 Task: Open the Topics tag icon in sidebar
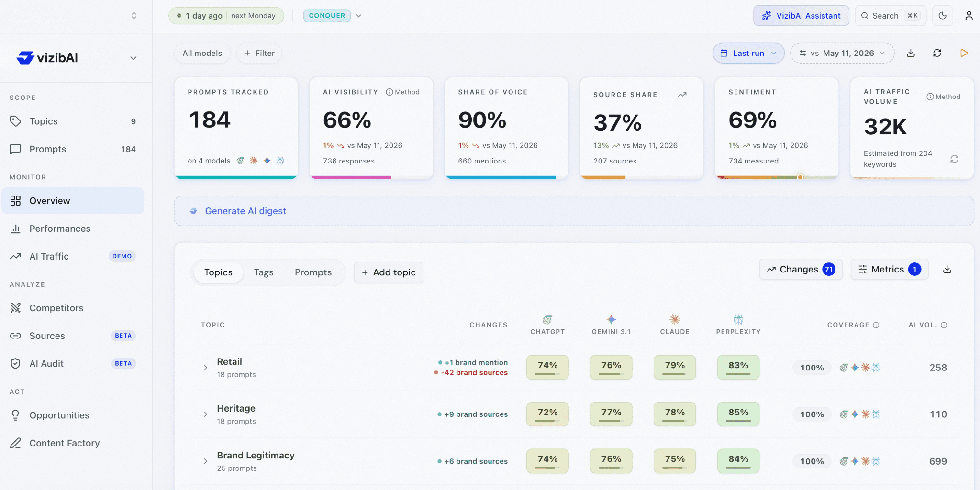pyautogui.click(x=15, y=121)
